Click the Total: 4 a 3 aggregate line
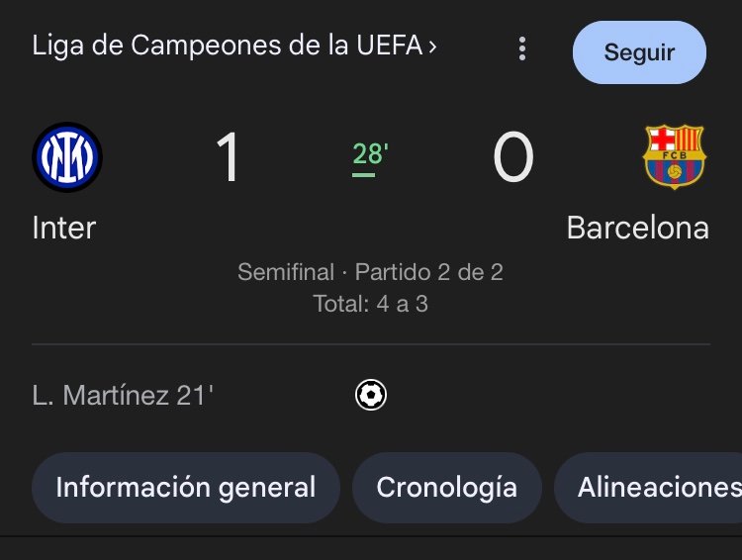The width and height of the screenshot is (742, 560). (x=371, y=304)
